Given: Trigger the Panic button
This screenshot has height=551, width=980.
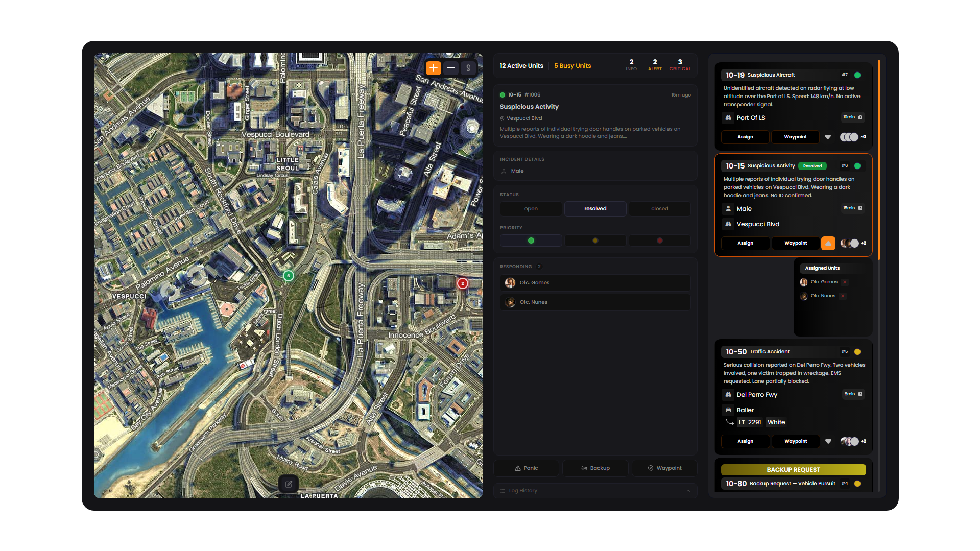Looking at the screenshot, I should 527,468.
